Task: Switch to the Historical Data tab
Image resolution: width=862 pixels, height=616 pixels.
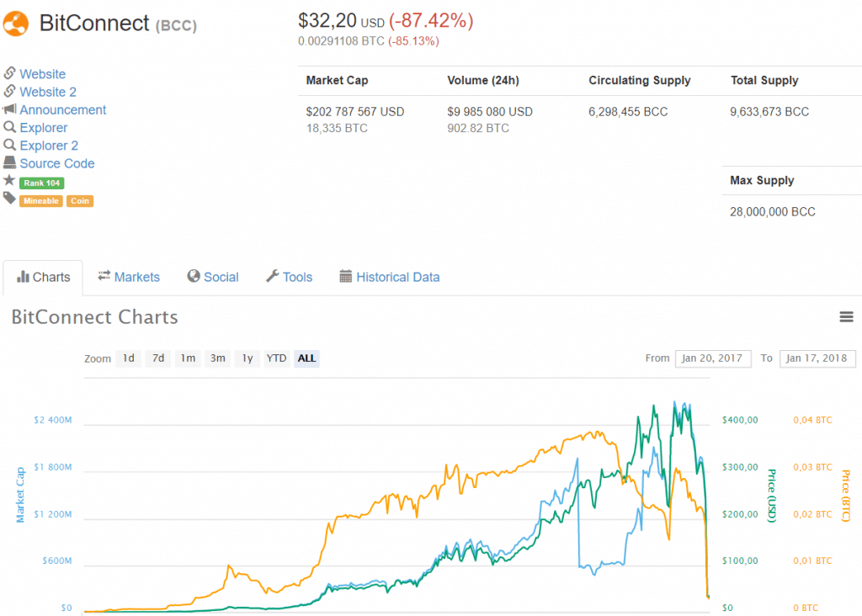Action: pos(390,277)
